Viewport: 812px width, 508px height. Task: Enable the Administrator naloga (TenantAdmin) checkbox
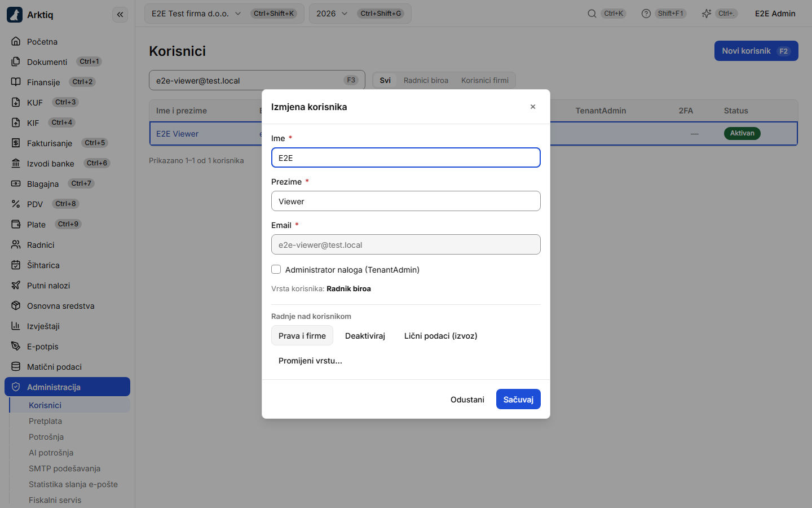(276, 269)
